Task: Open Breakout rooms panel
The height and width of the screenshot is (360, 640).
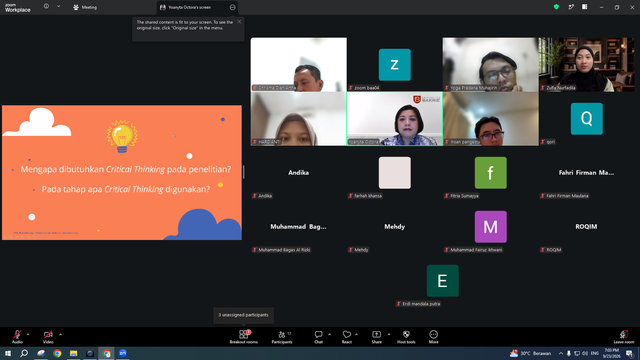Action: click(244, 337)
